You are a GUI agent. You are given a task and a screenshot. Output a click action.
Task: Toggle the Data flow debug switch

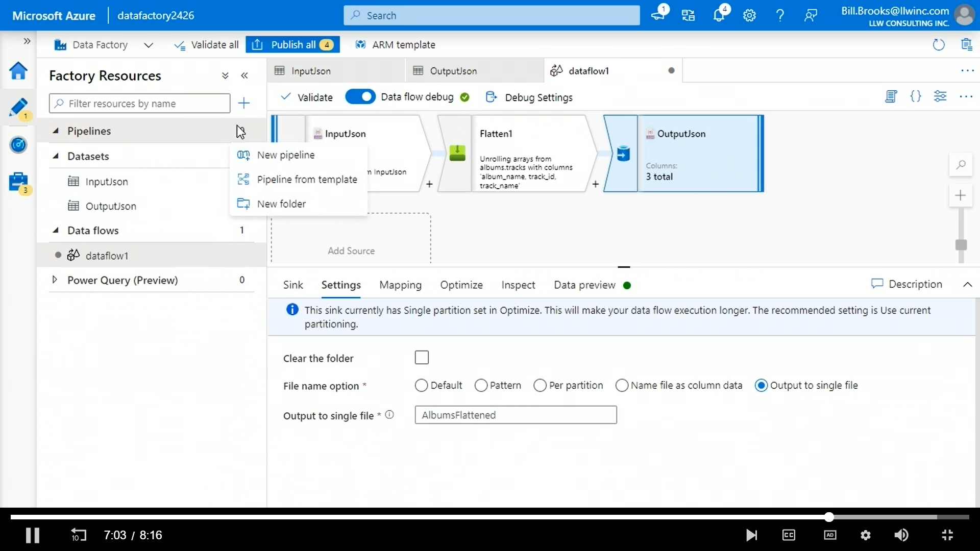tap(360, 97)
